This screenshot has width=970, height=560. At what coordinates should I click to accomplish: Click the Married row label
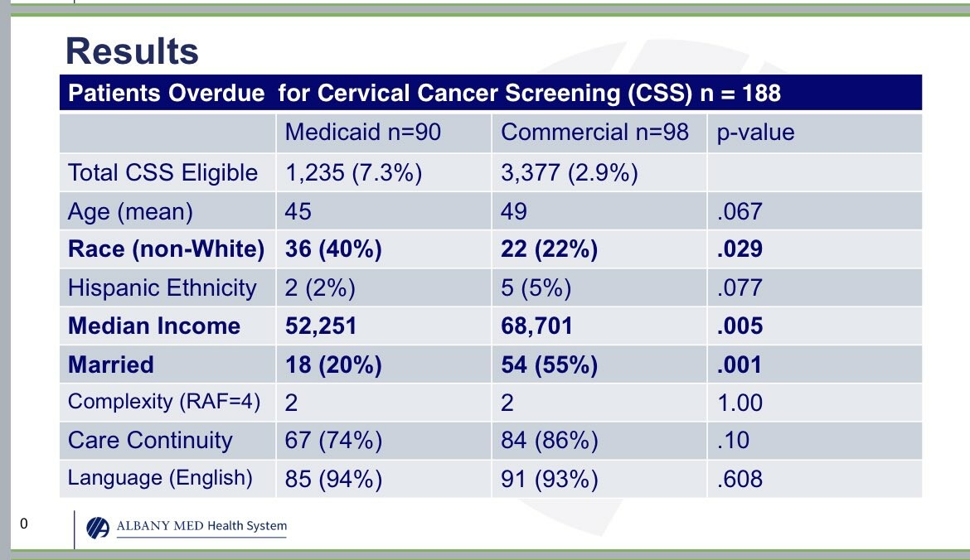[111, 364]
